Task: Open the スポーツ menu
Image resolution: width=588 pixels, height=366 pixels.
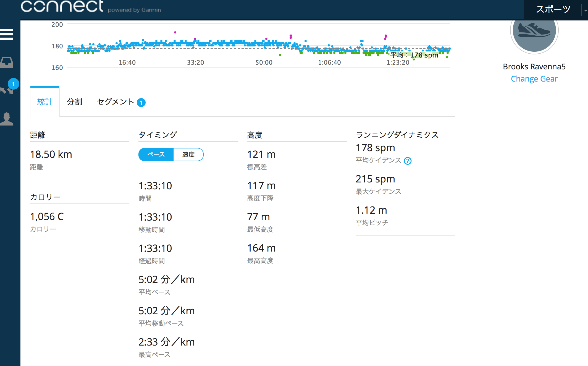Action: [553, 9]
